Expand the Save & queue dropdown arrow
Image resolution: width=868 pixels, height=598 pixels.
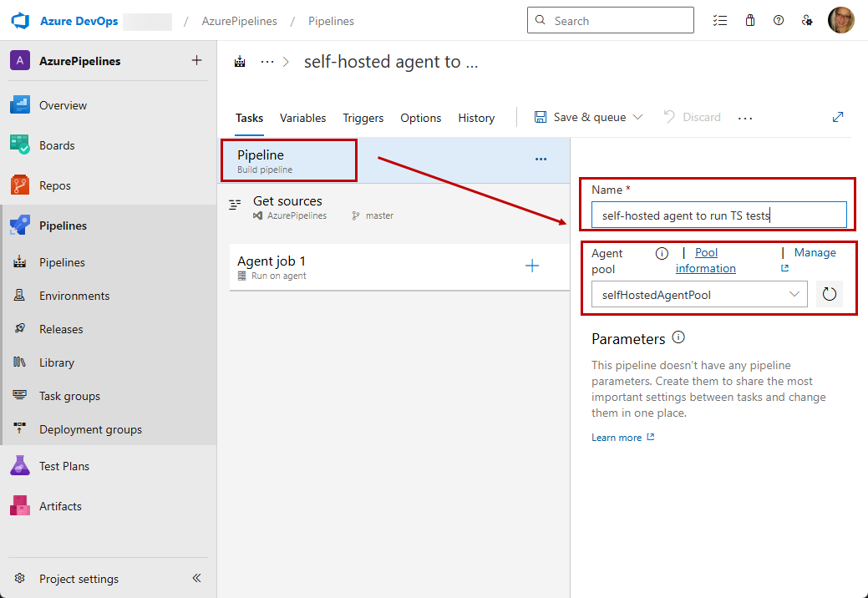click(x=637, y=117)
